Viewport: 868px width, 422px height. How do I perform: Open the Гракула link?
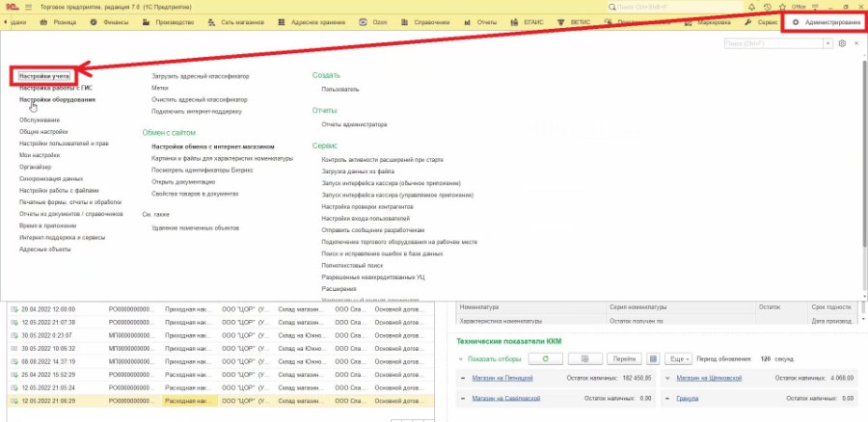pyautogui.click(x=687, y=398)
